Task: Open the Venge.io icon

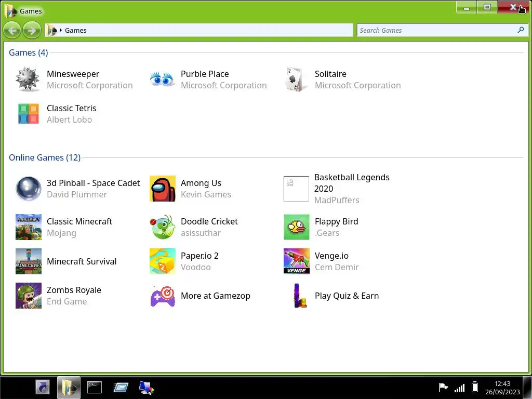Action: (x=297, y=261)
